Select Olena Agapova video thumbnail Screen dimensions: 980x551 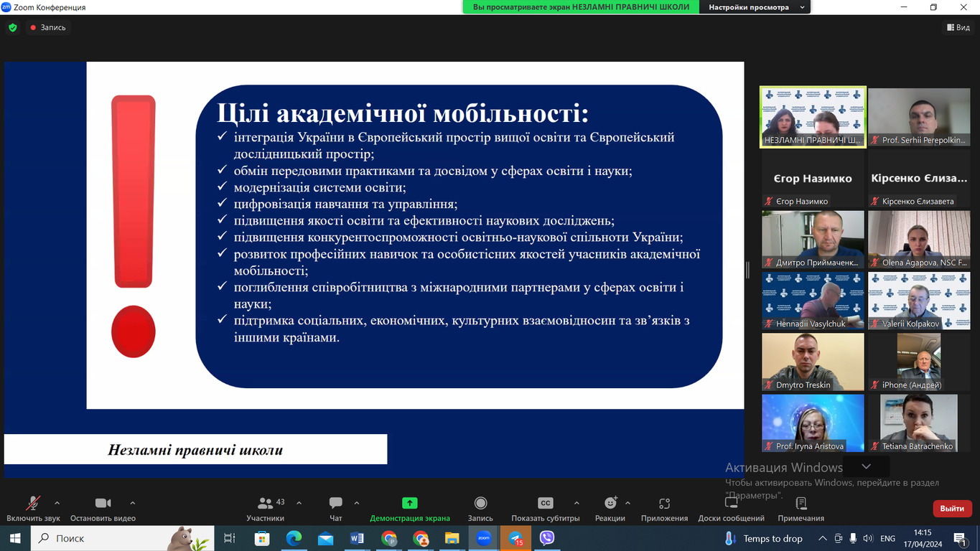pyautogui.click(x=919, y=240)
